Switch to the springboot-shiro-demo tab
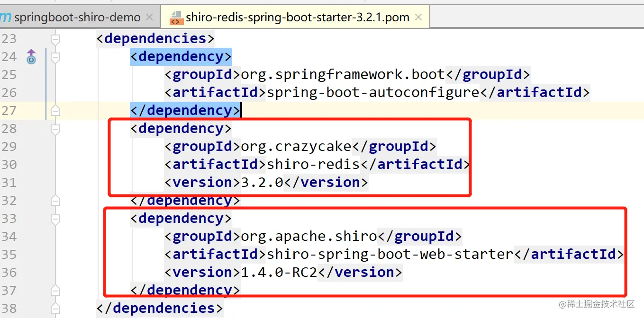The width and height of the screenshot is (644, 318). point(77,18)
